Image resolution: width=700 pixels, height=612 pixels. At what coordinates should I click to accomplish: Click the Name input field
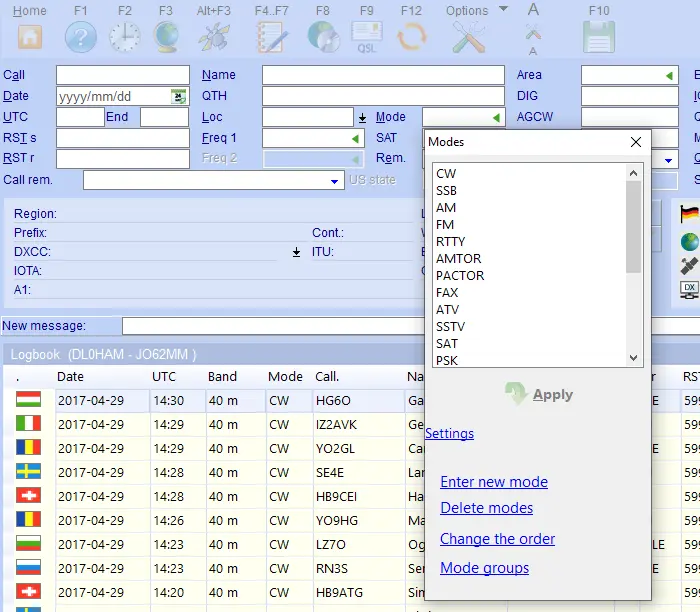click(x=383, y=75)
